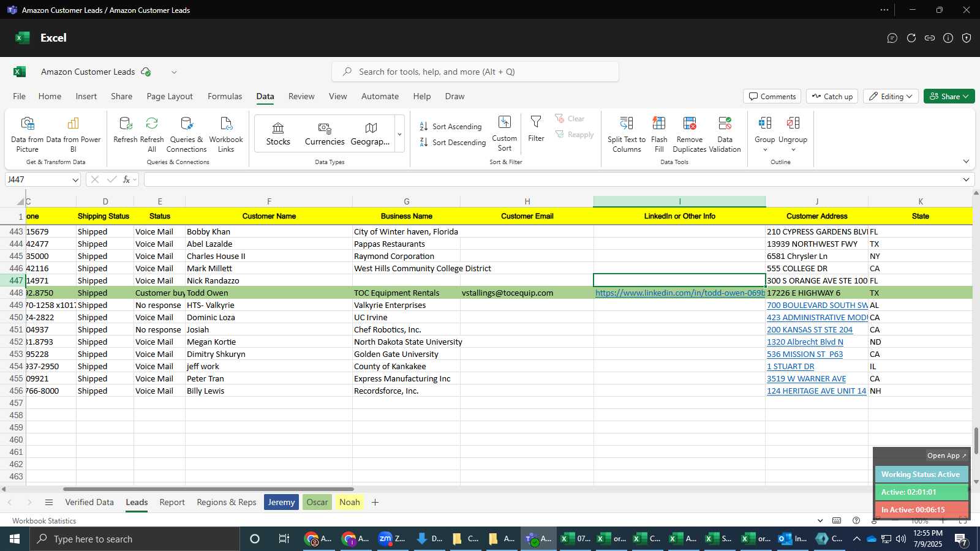Click the reload icon in Teams header
Image resolution: width=980 pixels, height=551 pixels.
911,38
